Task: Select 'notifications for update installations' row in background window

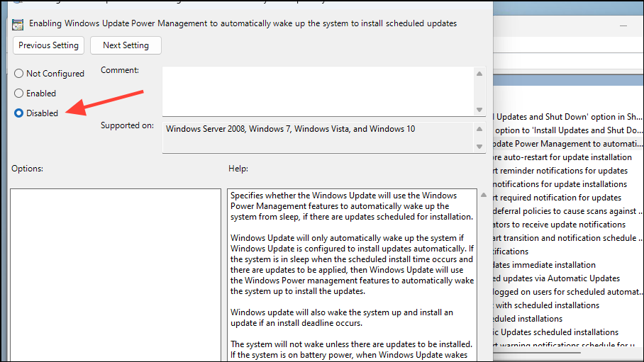Action: [x=568, y=184]
